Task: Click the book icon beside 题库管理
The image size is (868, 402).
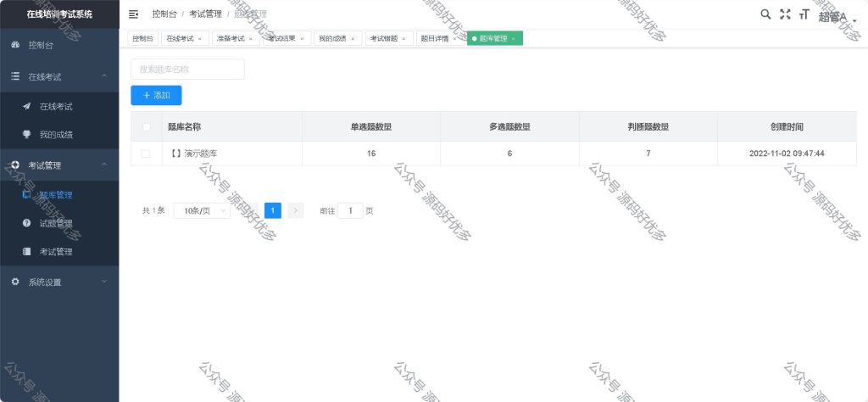Action: coord(26,194)
